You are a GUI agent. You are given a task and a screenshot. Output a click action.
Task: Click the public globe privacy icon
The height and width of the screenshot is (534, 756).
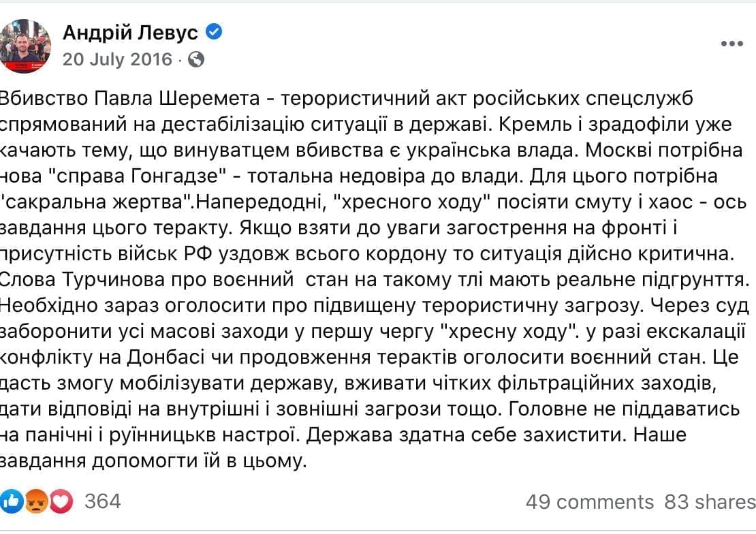click(195, 59)
